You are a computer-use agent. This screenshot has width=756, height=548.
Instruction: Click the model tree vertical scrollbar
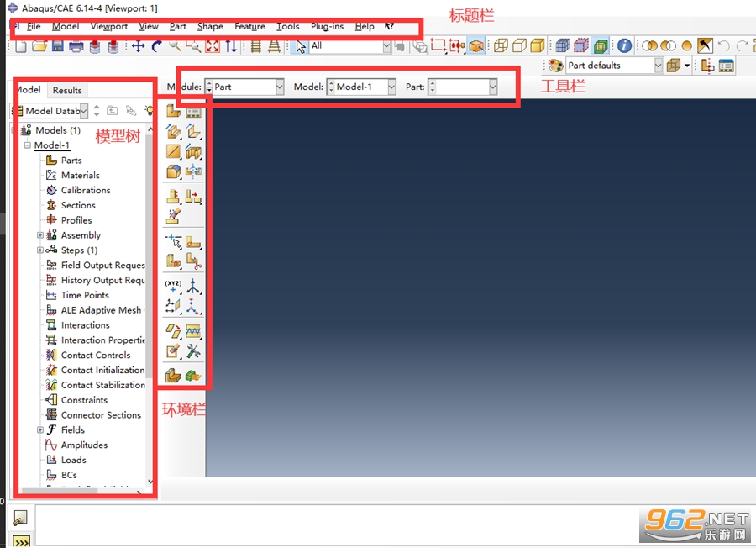[150, 256]
